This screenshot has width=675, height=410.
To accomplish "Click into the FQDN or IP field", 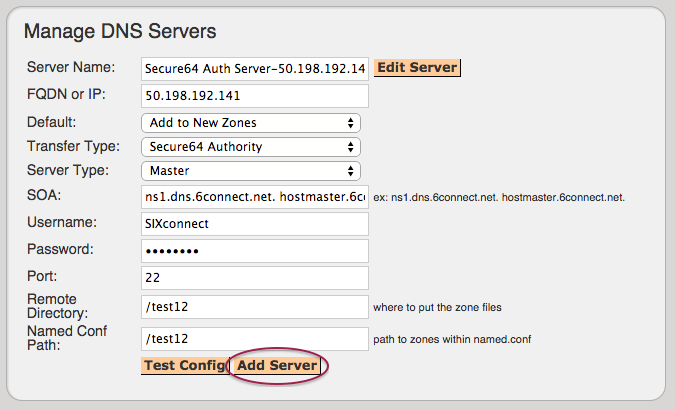I will click(255, 96).
